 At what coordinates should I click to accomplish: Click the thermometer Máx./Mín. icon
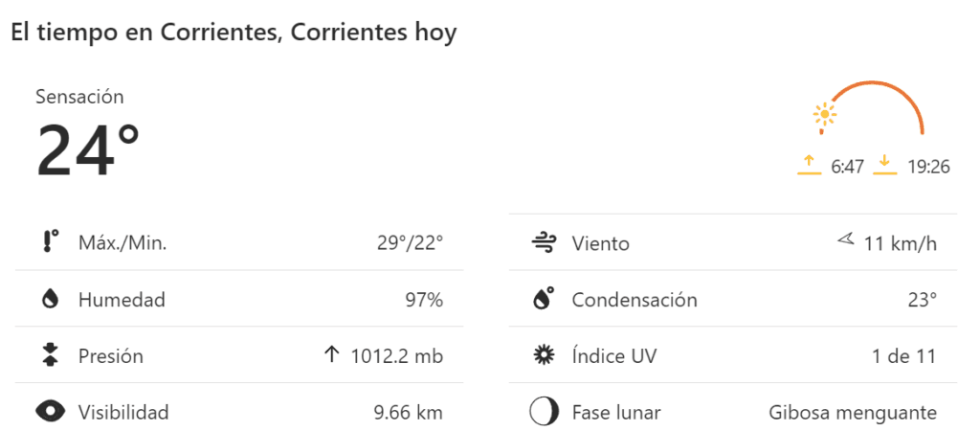51,243
